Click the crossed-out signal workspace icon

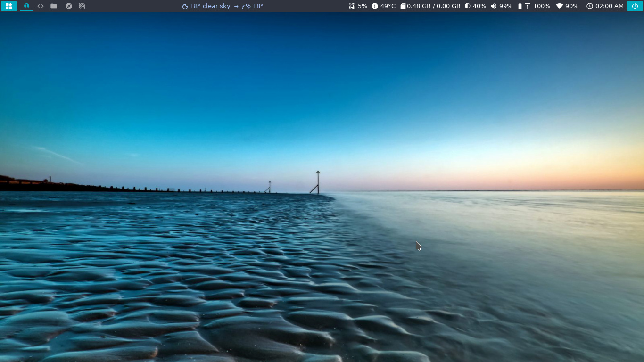[x=82, y=6]
